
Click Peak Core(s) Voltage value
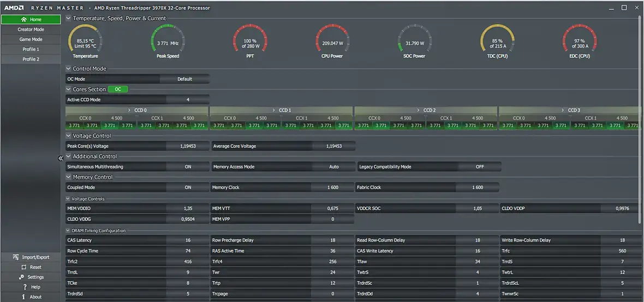188,146
